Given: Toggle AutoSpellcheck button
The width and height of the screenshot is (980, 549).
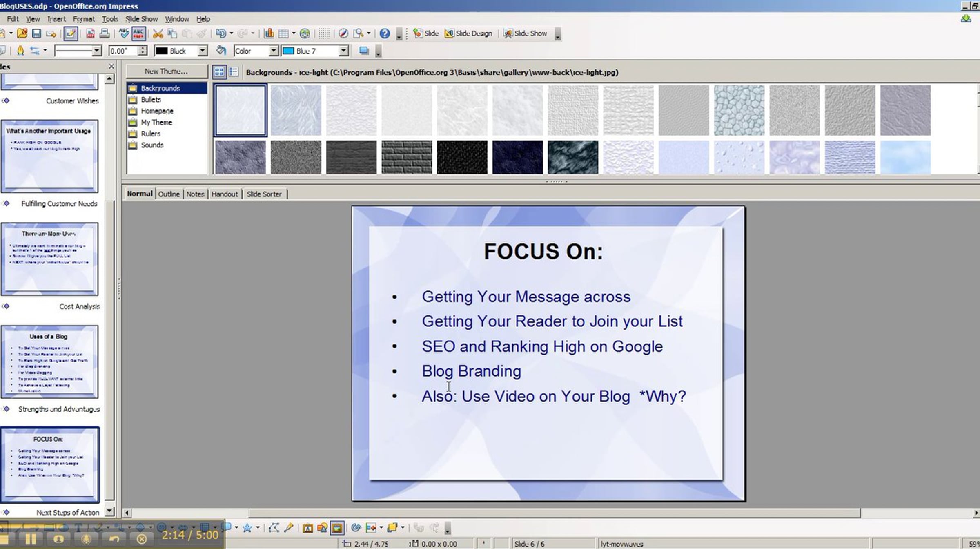Looking at the screenshot, I should pyautogui.click(x=138, y=33).
